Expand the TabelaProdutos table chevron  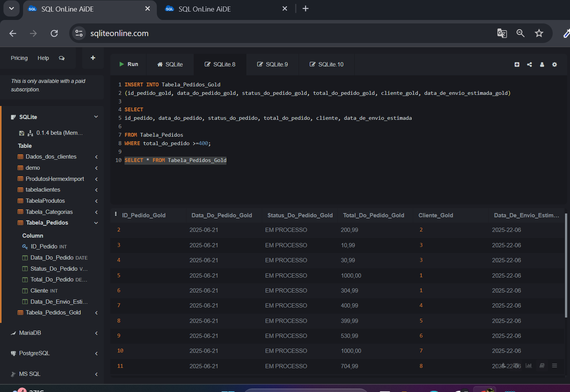point(96,201)
